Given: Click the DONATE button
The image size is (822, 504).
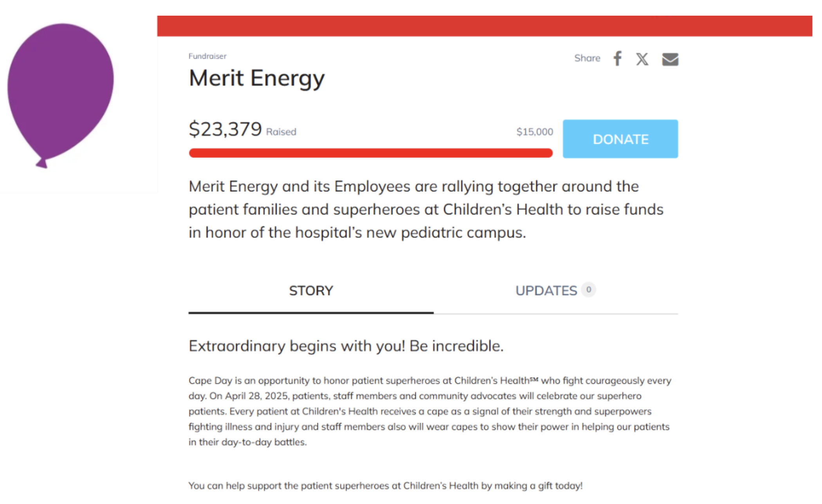Looking at the screenshot, I should pyautogui.click(x=620, y=139).
